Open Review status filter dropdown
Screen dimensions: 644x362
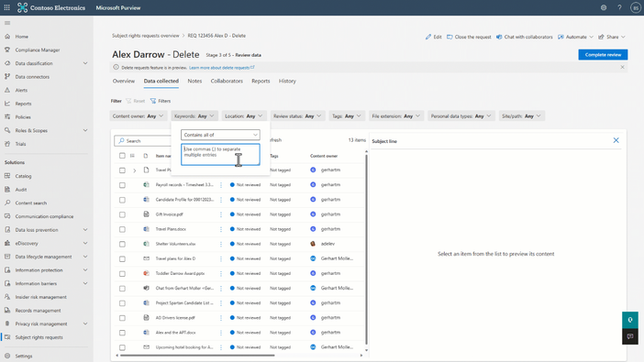[298, 116]
